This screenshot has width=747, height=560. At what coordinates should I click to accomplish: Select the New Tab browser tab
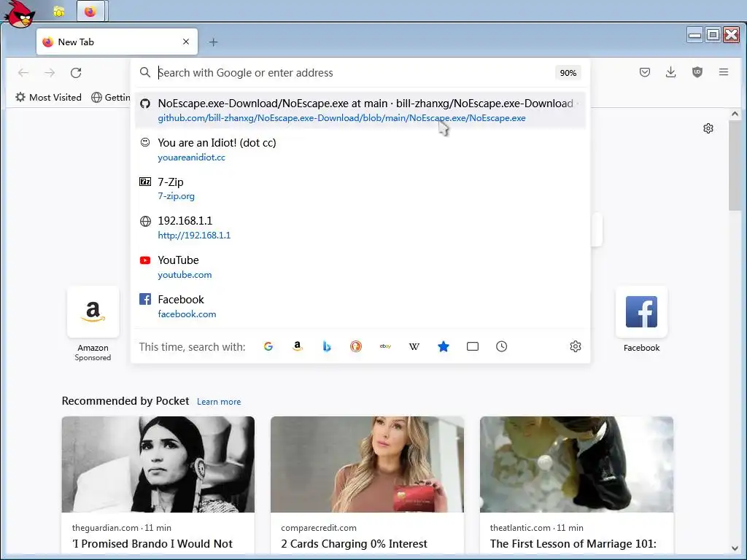click(x=117, y=42)
